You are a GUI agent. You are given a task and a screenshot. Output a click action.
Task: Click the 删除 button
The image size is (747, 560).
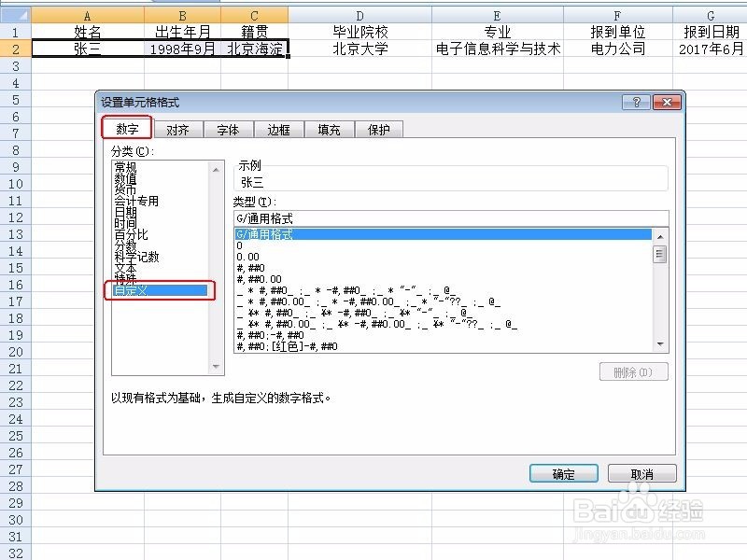634,371
